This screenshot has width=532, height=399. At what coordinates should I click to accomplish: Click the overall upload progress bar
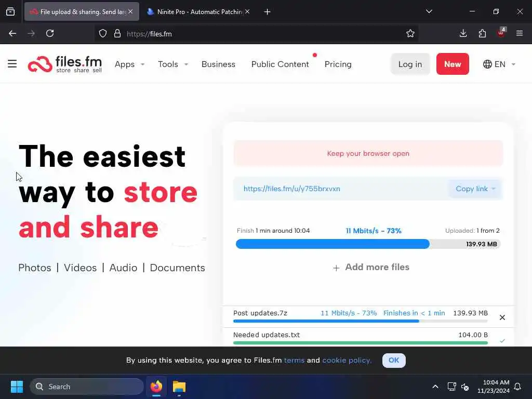pos(368,244)
